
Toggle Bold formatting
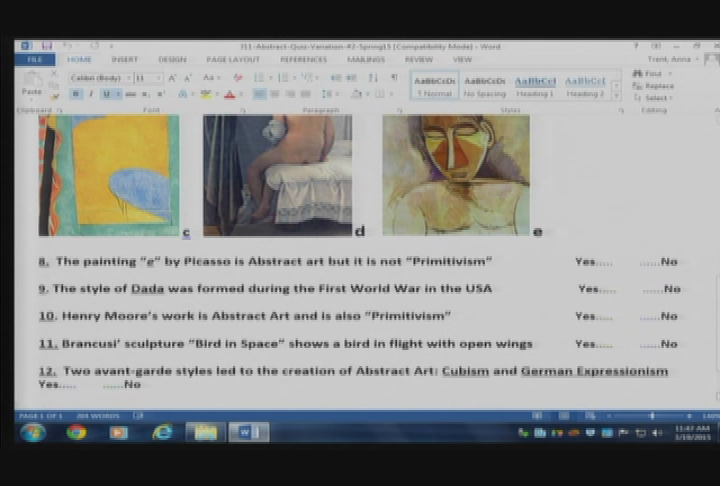(x=76, y=94)
